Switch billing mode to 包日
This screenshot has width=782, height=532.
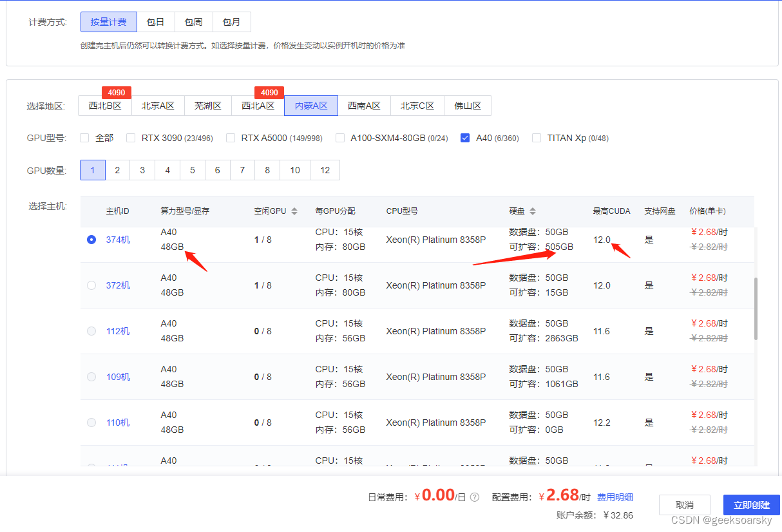155,22
